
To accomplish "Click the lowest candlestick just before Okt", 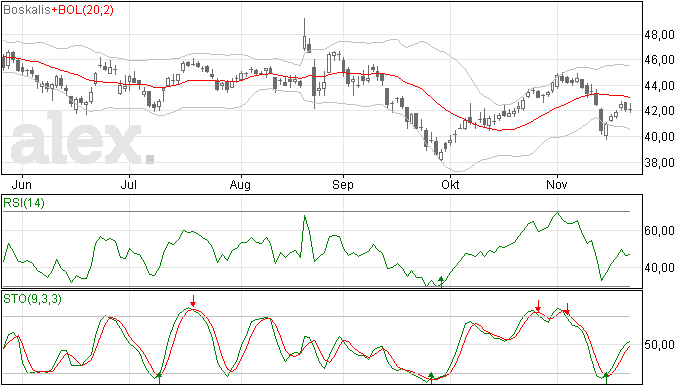I will (x=441, y=154).
